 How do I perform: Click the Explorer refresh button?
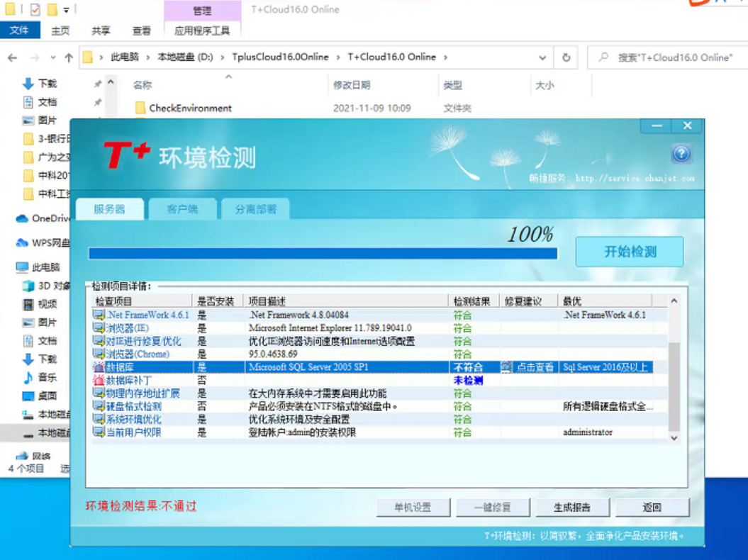pos(566,57)
